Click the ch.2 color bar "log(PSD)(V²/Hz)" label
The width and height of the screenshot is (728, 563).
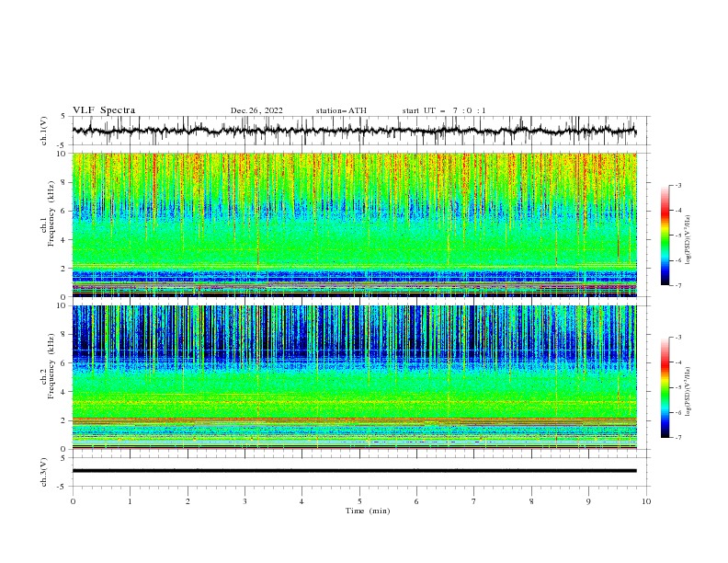coord(688,392)
